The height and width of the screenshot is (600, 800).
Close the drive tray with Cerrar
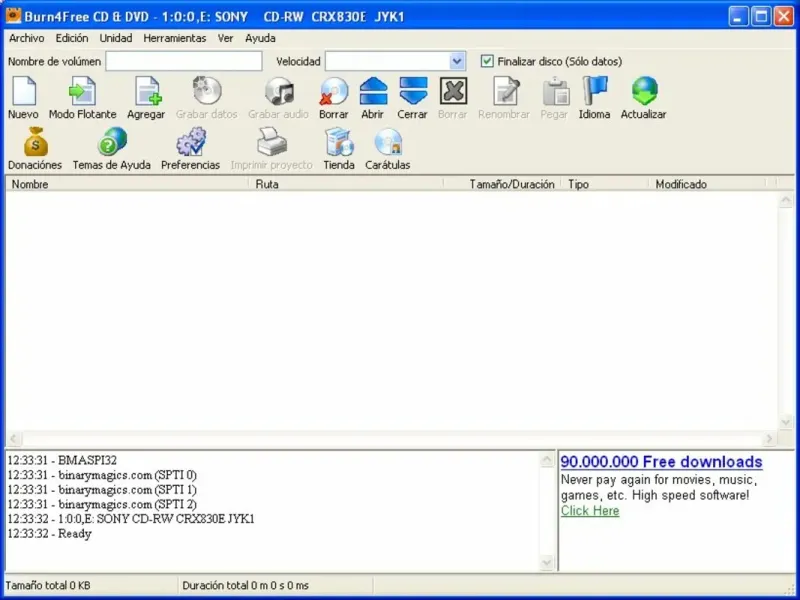[413, 91]
